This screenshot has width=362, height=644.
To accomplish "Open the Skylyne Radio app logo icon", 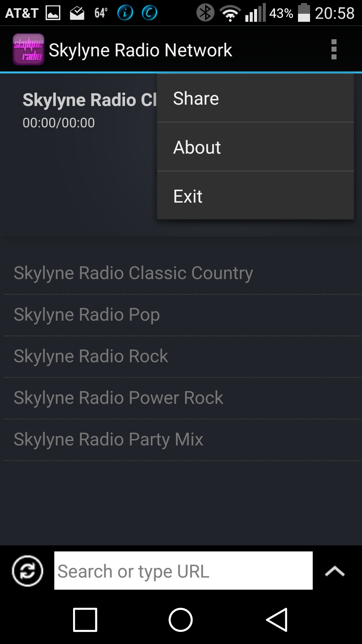I will click(28, 49).
